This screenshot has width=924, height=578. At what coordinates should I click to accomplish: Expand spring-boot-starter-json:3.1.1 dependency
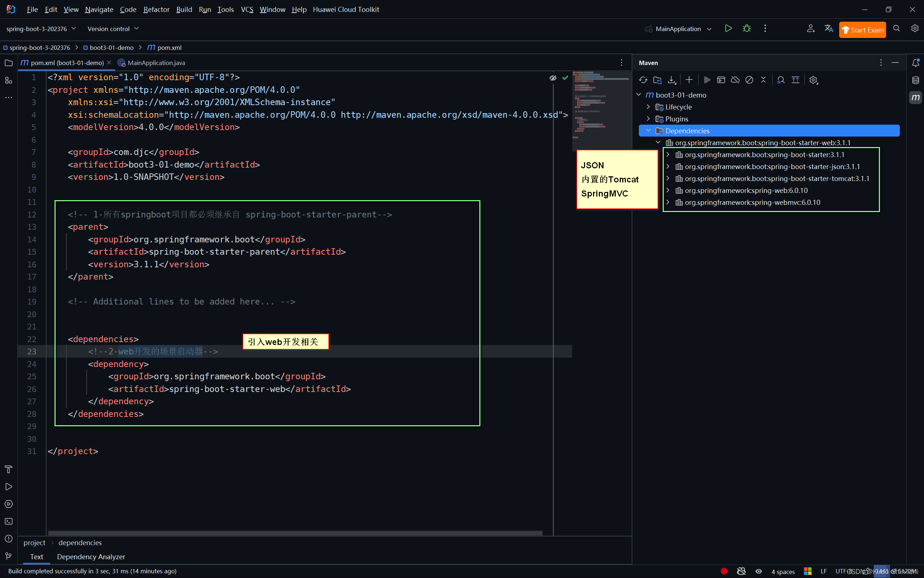(668, 166)
